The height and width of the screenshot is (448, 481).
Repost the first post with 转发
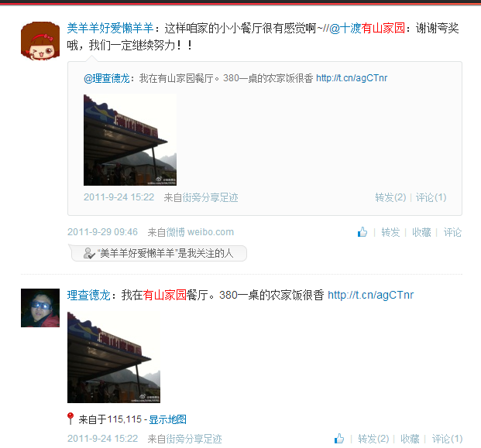pyautogui.click(x=390, y=232)
